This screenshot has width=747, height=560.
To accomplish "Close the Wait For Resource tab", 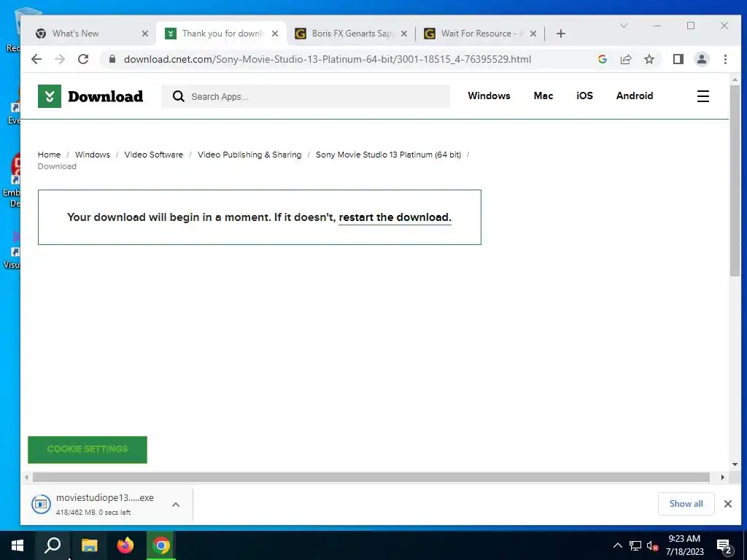I will point(533,34).
